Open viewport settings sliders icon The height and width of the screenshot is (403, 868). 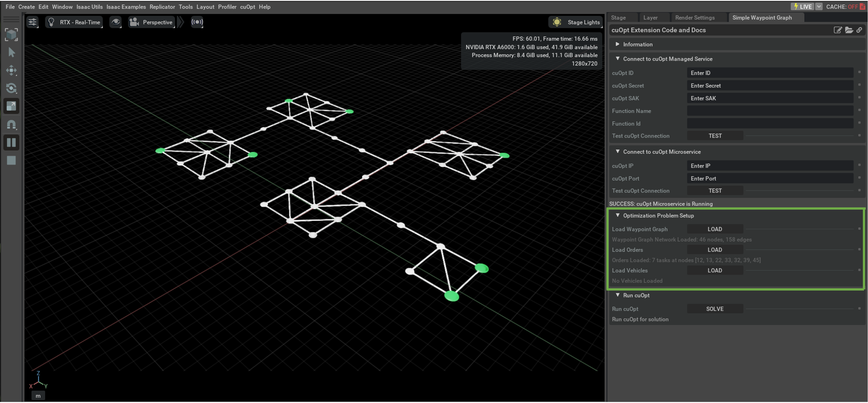pyautogui.click(x=32, y=22)
